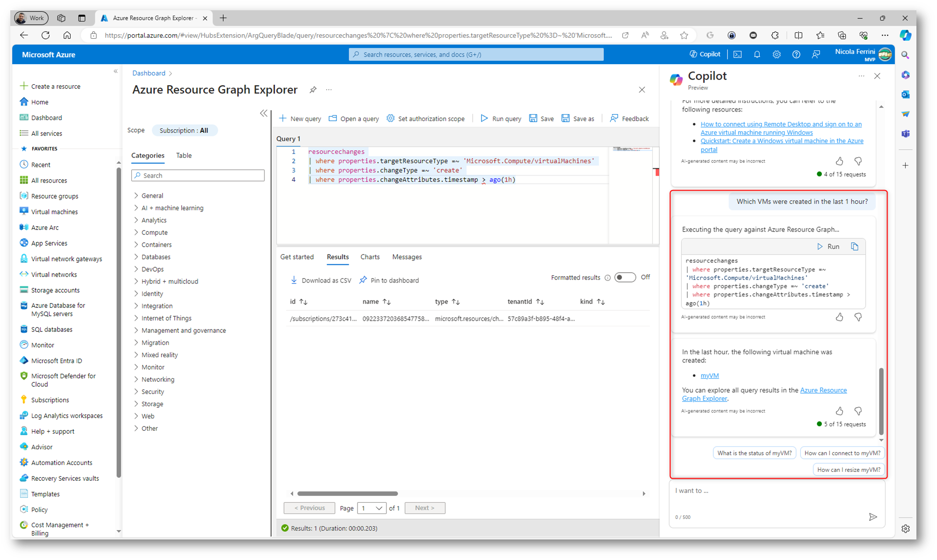Run the query from Copilot code block
This screenshot has width=937, height=560.
[828, 247]
